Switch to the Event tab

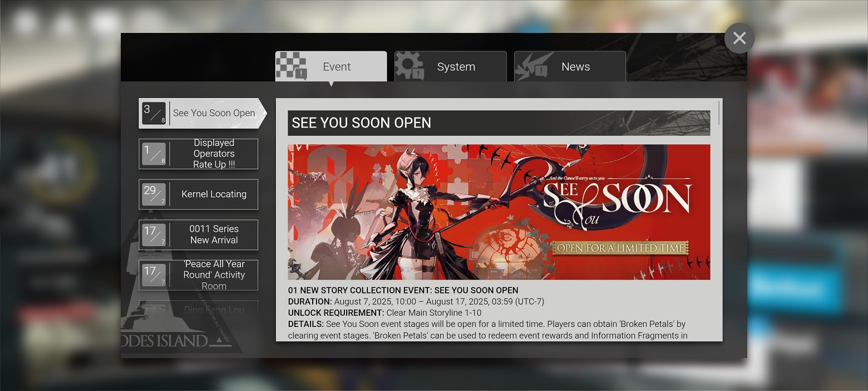(331, 67)
